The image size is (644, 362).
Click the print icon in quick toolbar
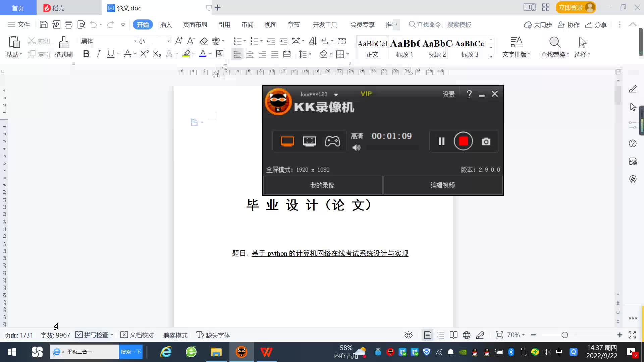point(68,24)
